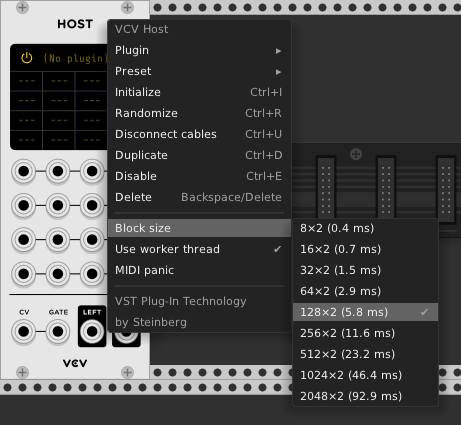Choose Disable from the context menu
Viewport: 461px width, 425px height.
tap(199, 176)
